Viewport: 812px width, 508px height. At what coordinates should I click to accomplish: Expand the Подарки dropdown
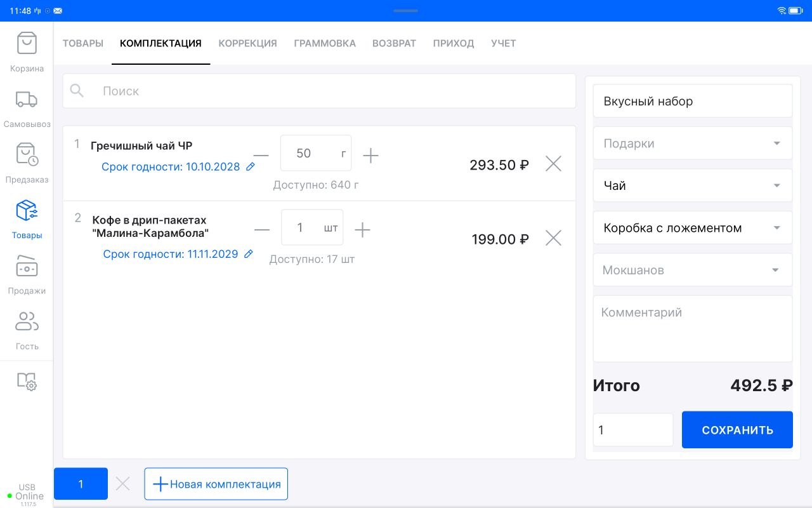pyautogui.click(x=692, y=143)
